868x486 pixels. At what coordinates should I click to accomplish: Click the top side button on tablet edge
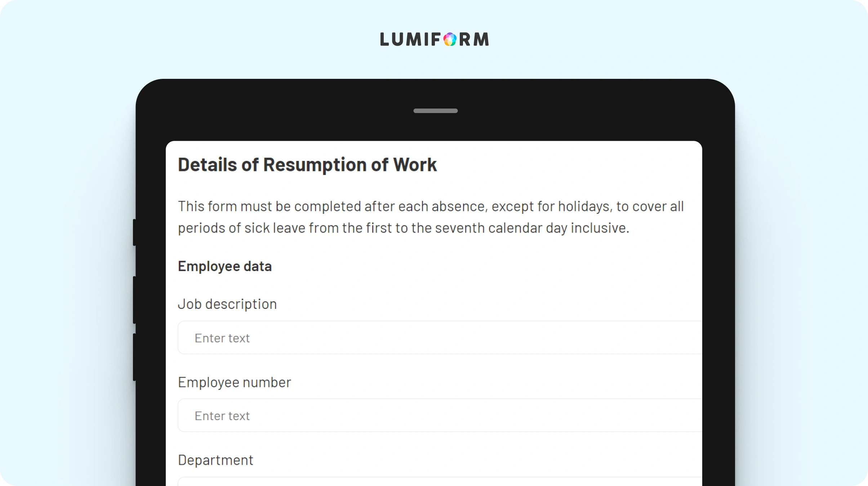click(134, 233)
